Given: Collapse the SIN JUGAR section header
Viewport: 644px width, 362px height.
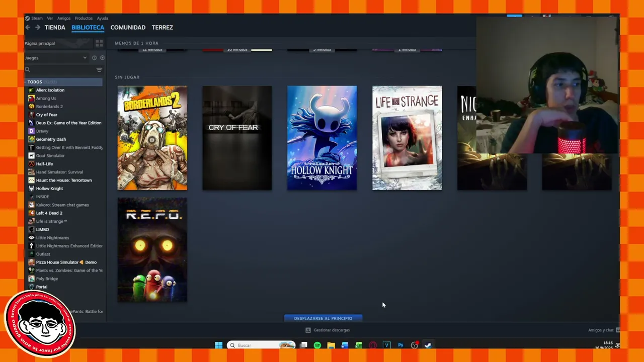Looking at the screenshot, I should [x=127, y=77].
